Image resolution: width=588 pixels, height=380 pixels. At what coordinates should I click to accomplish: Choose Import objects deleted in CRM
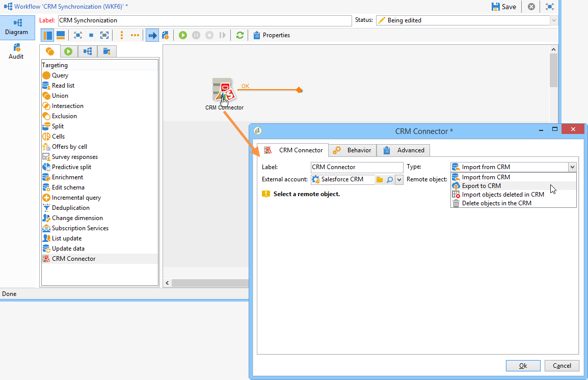tap(514, 195)
